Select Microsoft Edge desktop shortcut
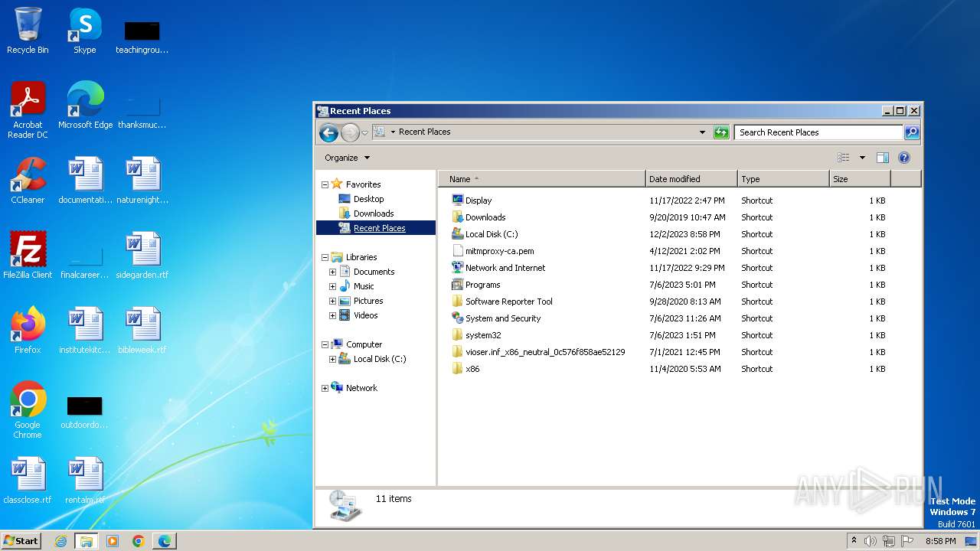980x551 pixels. coord(85,106)
